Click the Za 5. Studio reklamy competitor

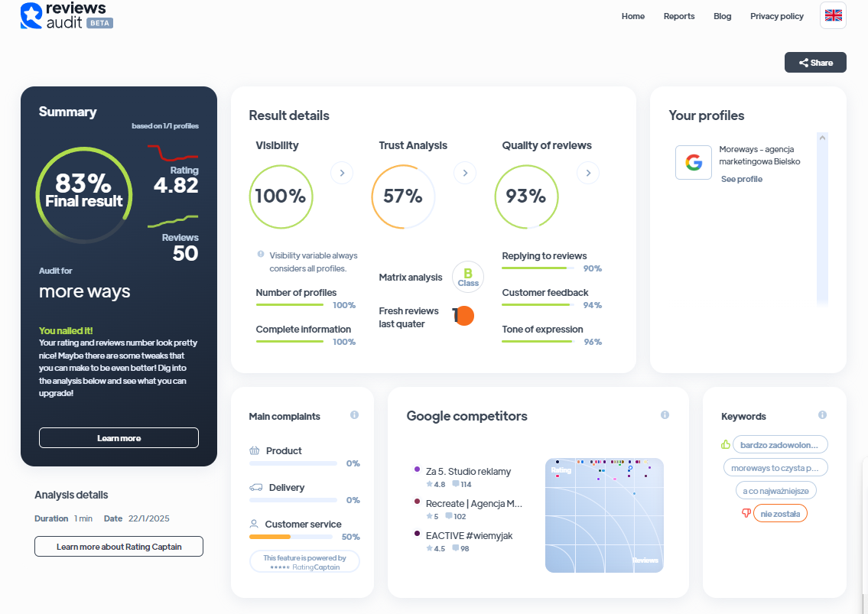pos(468,472)
